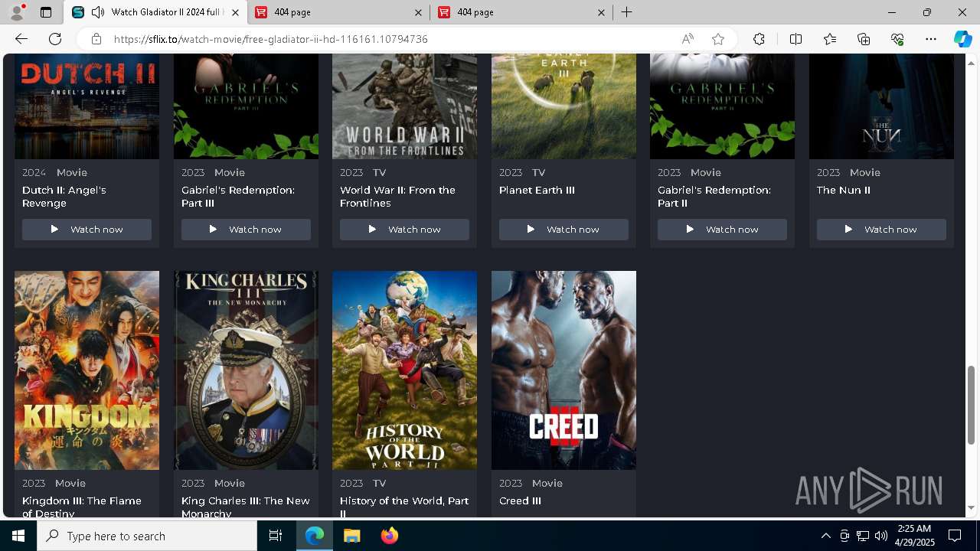
Task: Open the browser profile avatar icon
Action: 17,12
